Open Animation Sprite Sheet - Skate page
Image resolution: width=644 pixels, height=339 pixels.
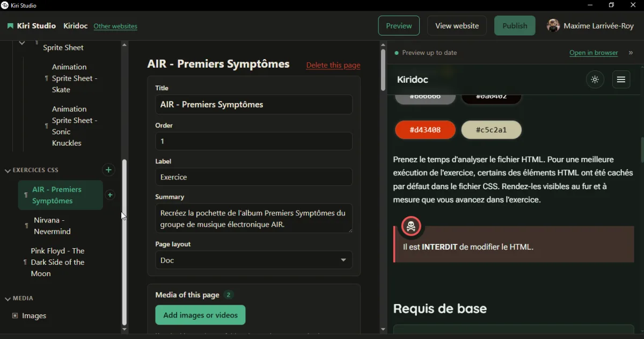[x=75, y=78]
